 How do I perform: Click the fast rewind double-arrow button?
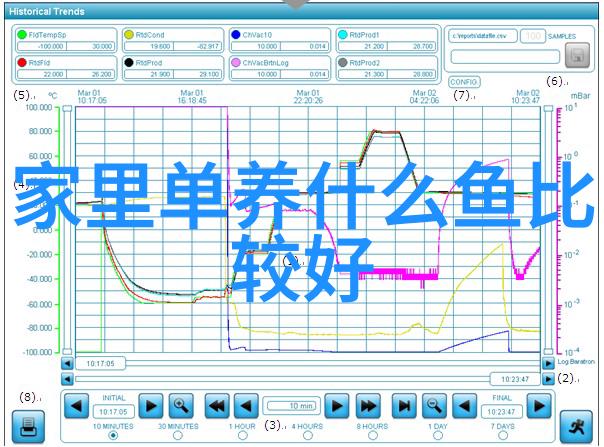pos(217,406)
